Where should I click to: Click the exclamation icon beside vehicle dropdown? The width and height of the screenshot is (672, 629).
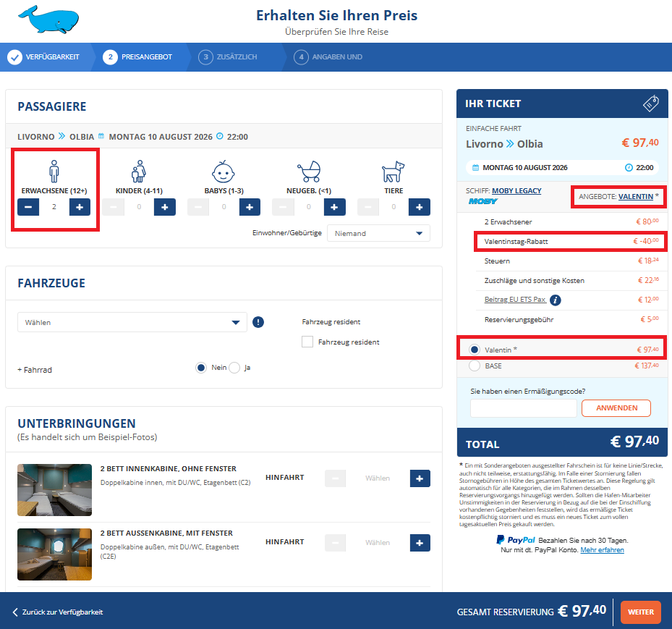(258, 323)
